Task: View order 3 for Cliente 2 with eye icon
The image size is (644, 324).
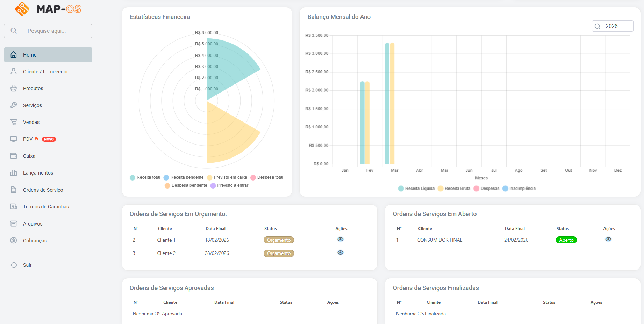Action: tap(340, 252)
